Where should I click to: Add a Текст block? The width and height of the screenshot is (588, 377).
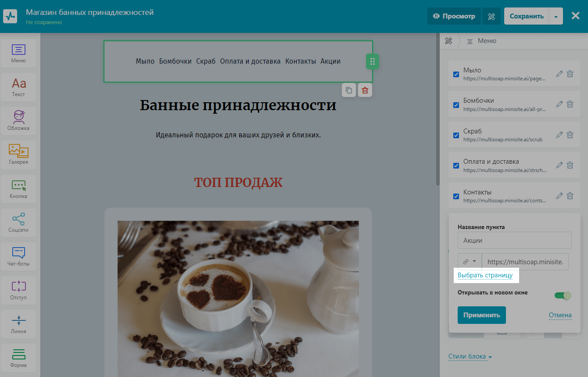click(x=18, y=87)
